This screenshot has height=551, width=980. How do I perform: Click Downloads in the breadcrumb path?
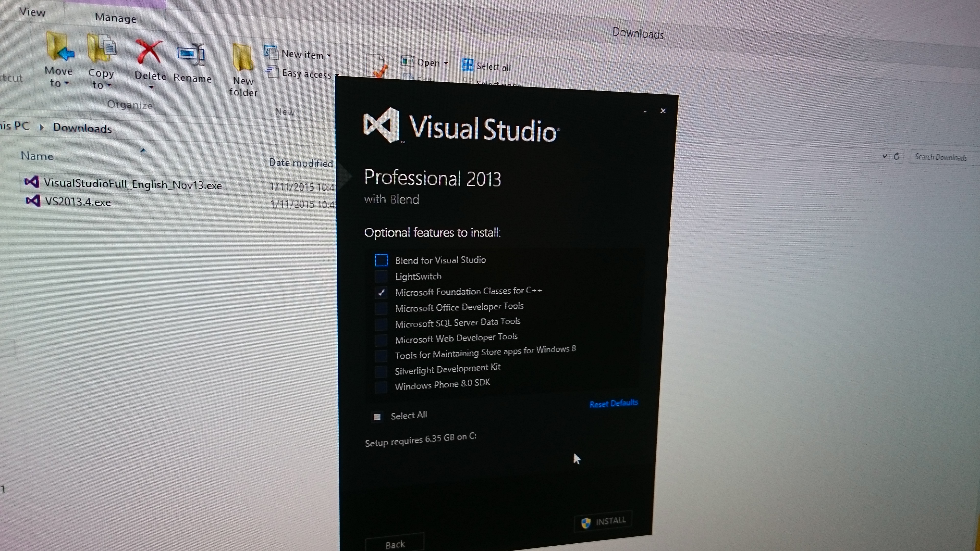pyautogui.click(x=82, y=128)
